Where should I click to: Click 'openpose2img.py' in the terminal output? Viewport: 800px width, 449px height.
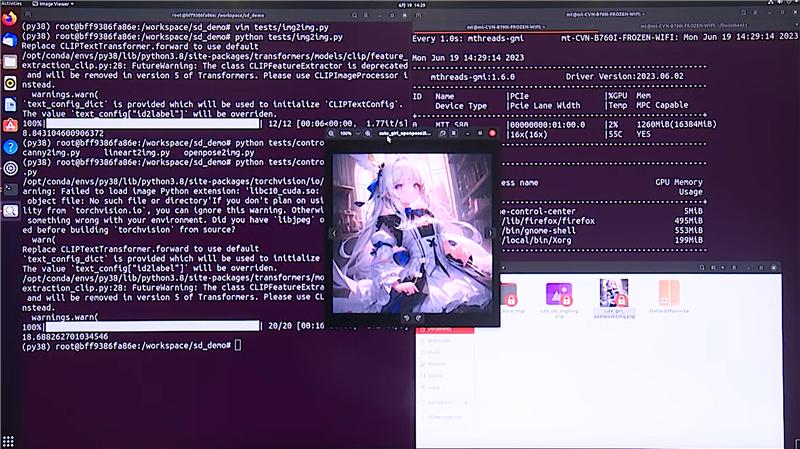click(219, 153)
